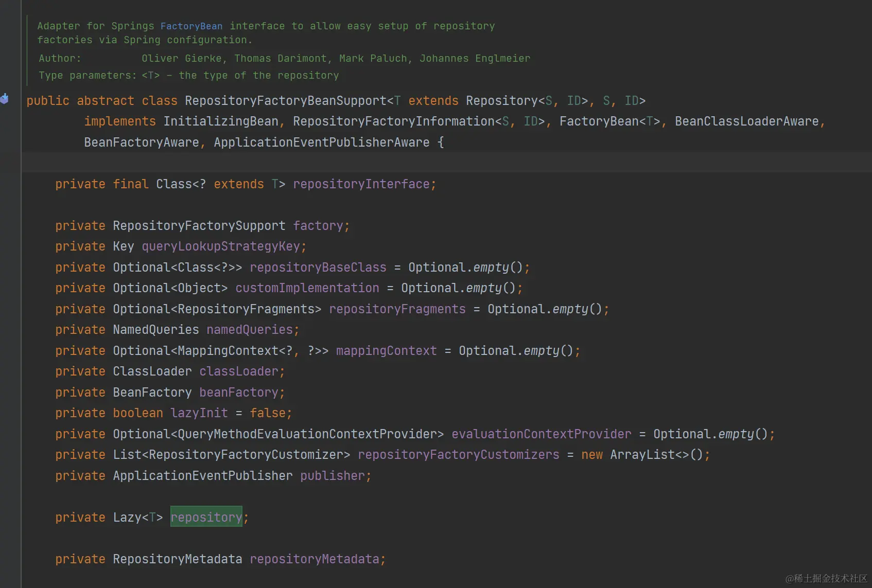Click BeanClassLoaderAware in the implements clause
Screen dimensions: 872x588
[x=746, y=121]
